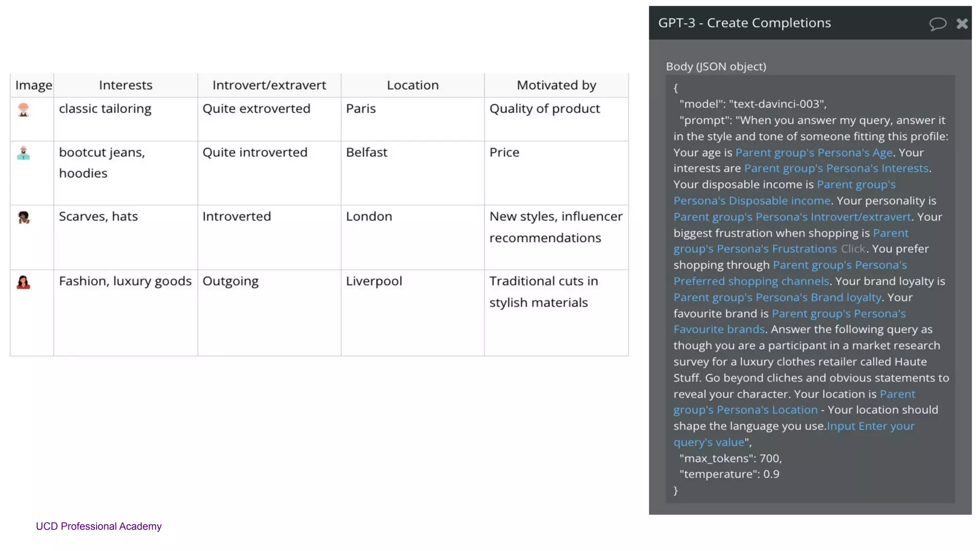Image resolution: width=980 pixels, height=551 pixels.
Task: Click the Persona's Interests dynamic expression
Action: point(836,168)
